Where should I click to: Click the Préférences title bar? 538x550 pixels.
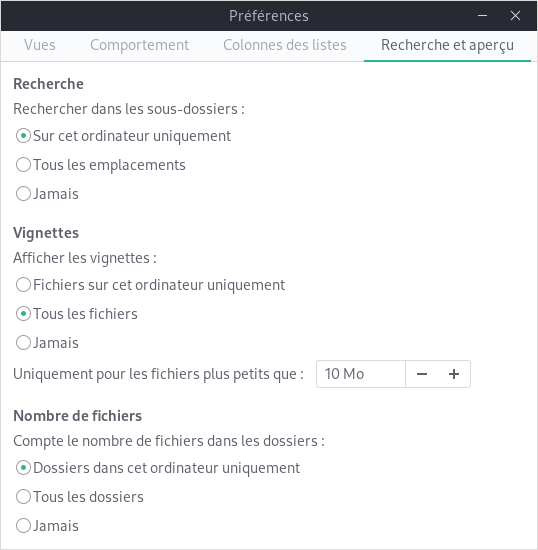(269, 16)
